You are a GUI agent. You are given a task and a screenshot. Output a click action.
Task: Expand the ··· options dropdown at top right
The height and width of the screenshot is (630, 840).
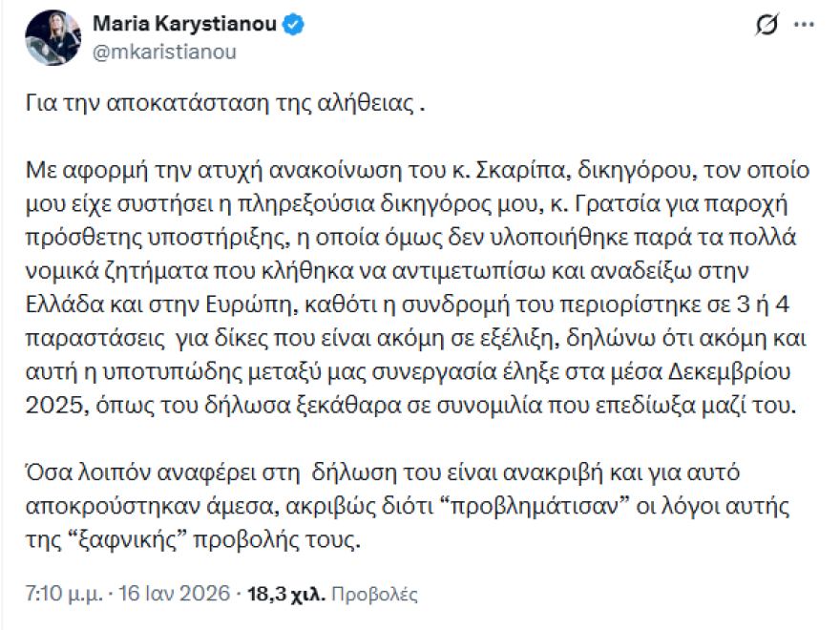point(804,22)
